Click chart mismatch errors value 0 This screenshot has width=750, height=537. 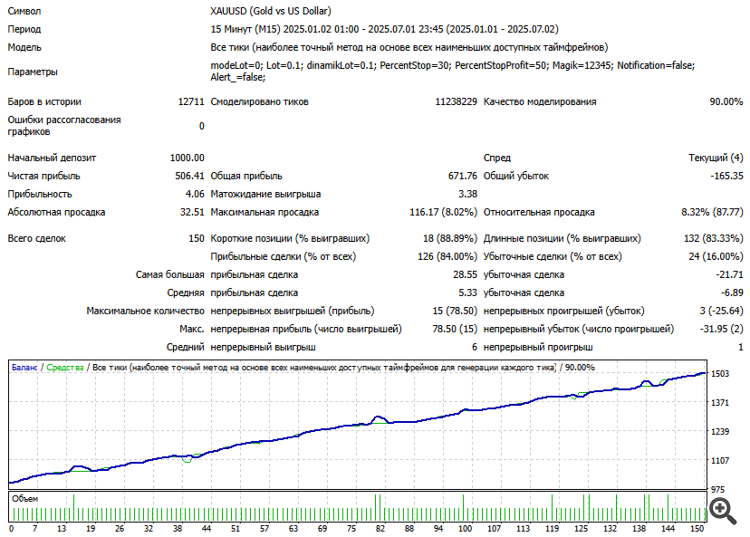pos(201,126)
